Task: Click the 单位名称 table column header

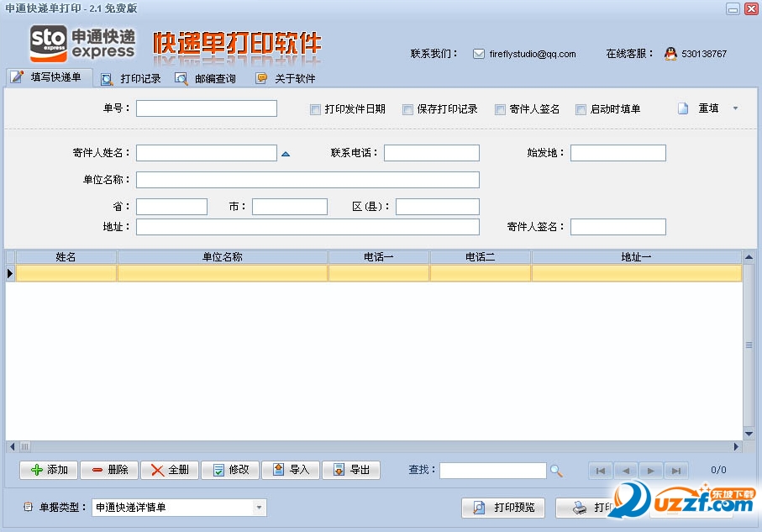Action: (222, 257)
